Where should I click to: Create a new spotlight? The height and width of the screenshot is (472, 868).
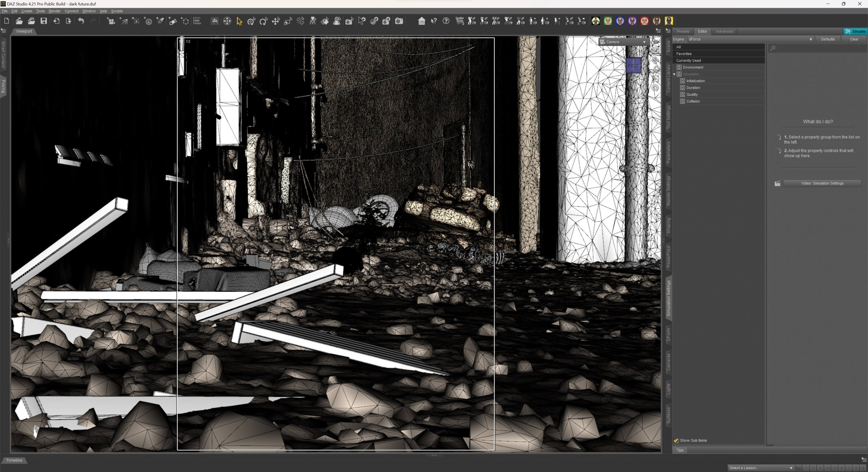[160, 21]
